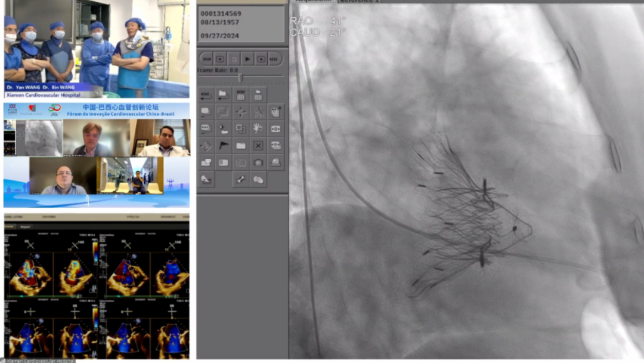This screenshot has width=644, height=363.
Task: Step backward one frame
Action: click(220, 59)
